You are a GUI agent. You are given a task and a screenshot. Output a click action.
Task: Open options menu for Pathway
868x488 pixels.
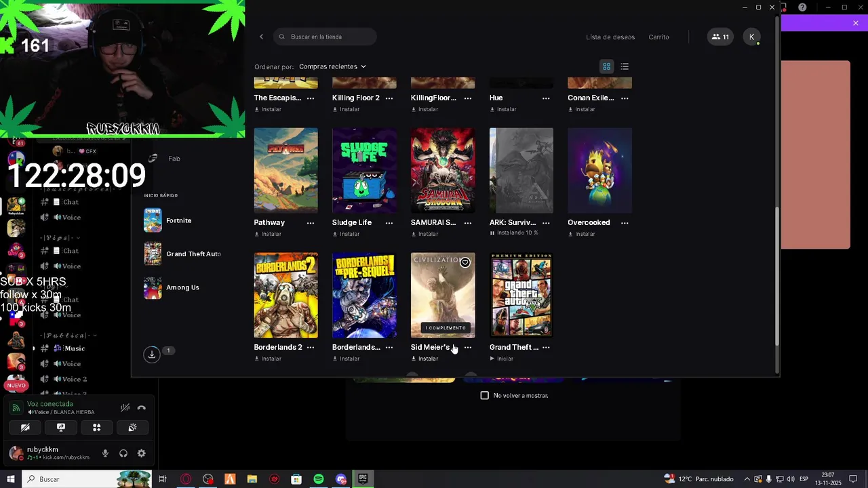pyautogui.click(x=311, y=222)
